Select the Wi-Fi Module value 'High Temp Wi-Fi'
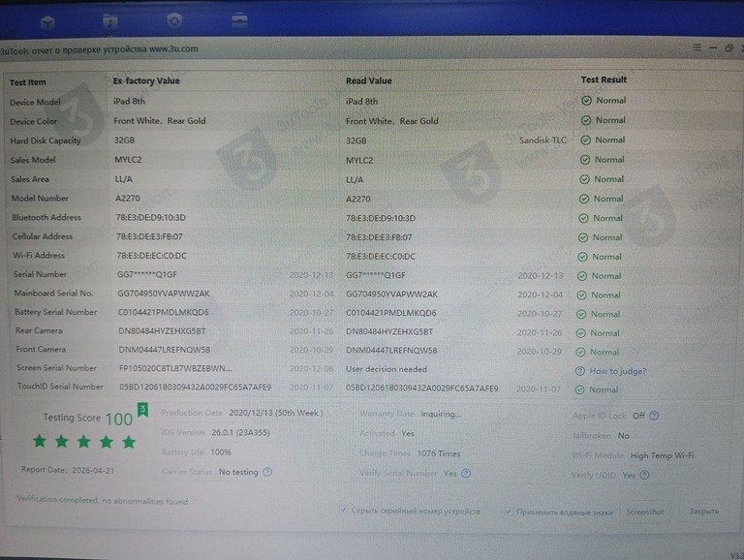This screenshot has width=744, height=560. coord(662,455)
